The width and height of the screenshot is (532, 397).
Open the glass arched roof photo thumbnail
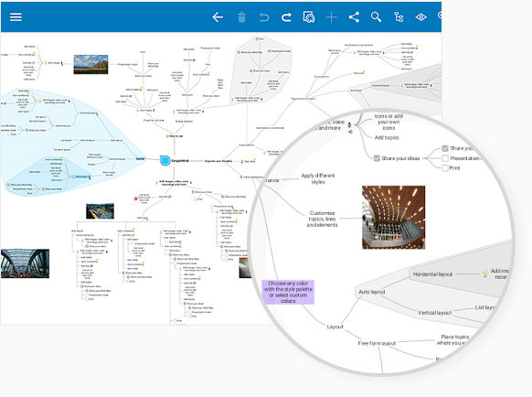[25, 263]
